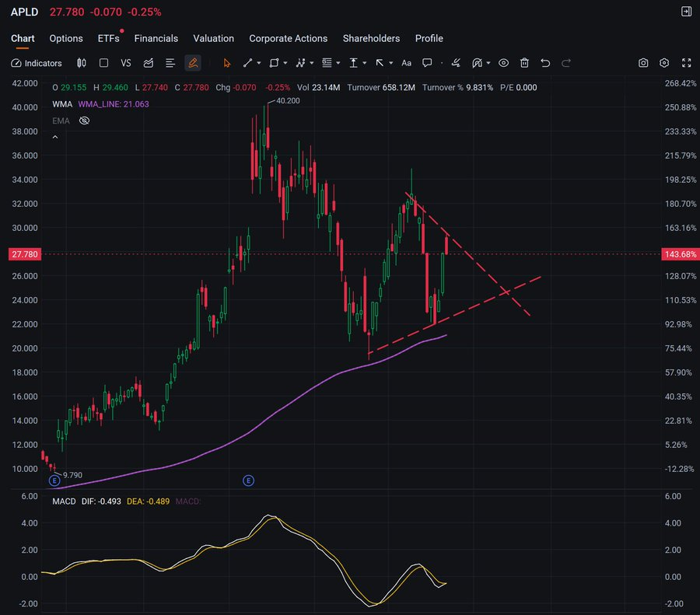Show the hidden EMA indicator via eye icon

click(84, 121)
